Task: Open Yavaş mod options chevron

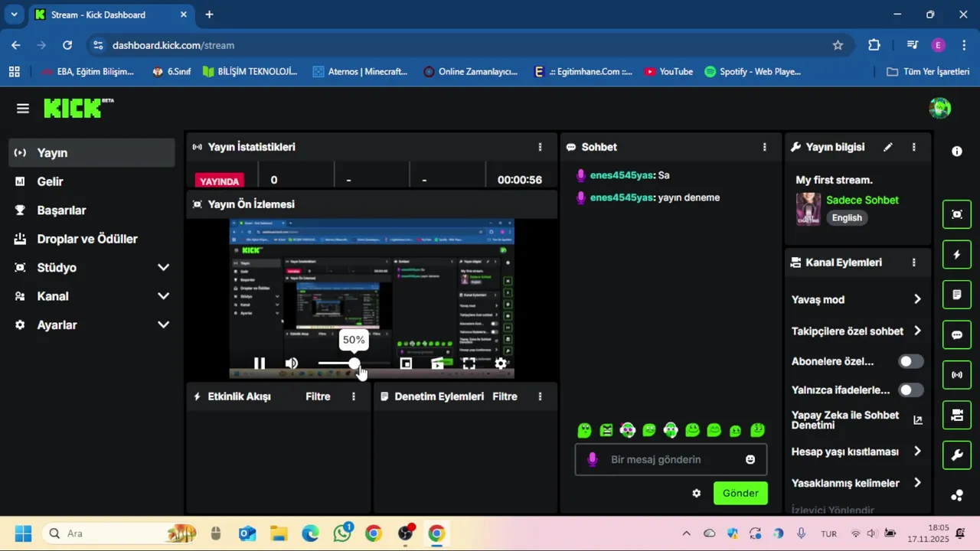Action: (917, 299)
